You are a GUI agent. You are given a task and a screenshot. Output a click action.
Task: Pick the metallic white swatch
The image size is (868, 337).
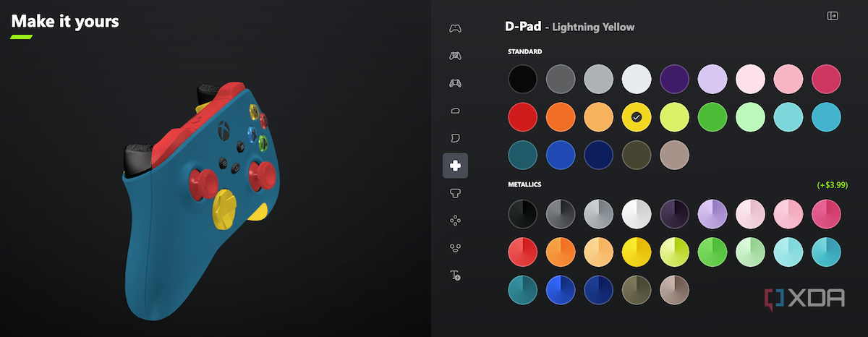point(637,214)
